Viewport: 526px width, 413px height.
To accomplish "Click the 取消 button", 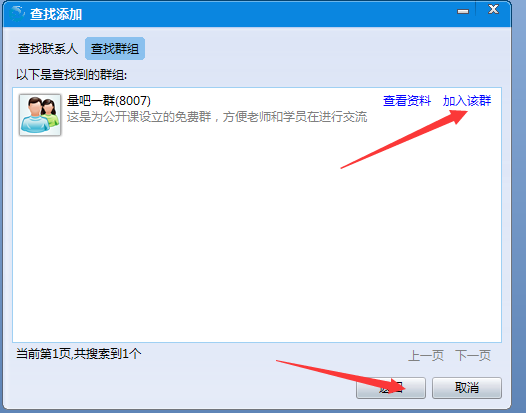I will pyautogui.click(x=467, y=388).
